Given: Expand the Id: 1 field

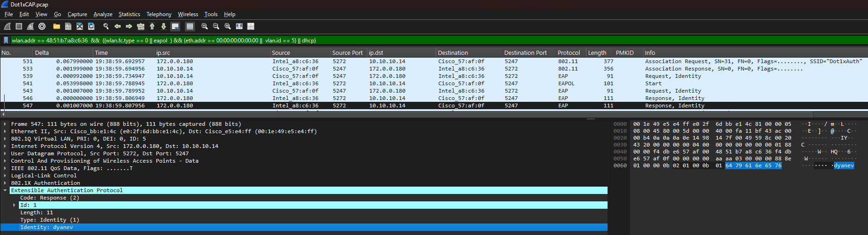Looking at the screenshot, I should click(14, 205).
